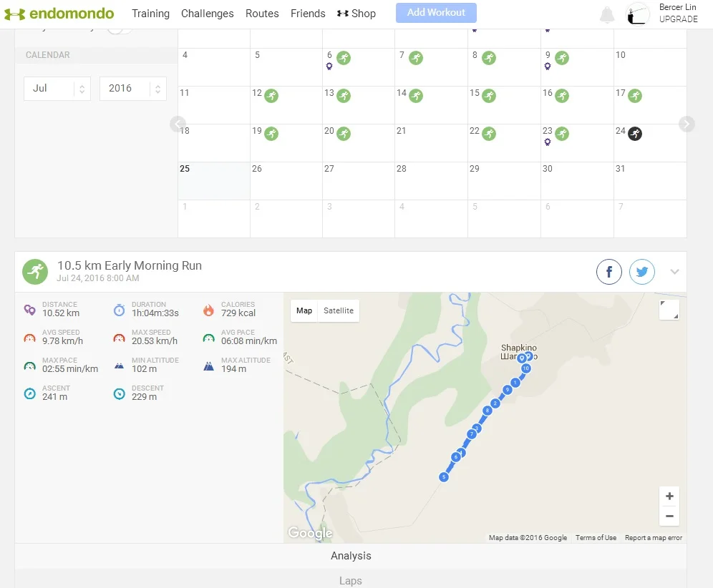Share workout via Twitter icon
The height and width of the screenshot is (588, 713).
point(642,272)
